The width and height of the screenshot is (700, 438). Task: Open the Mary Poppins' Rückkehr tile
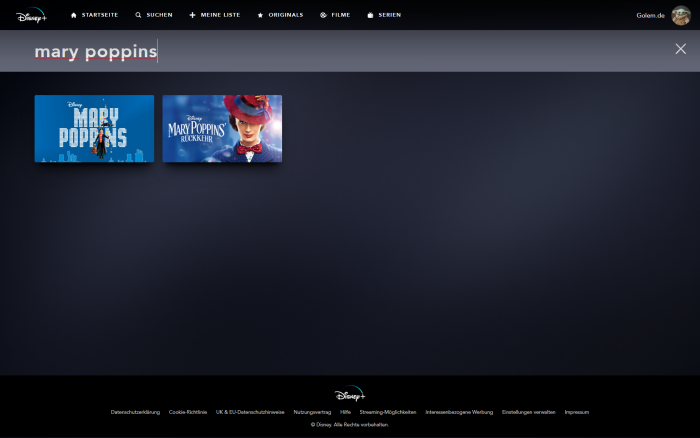222,129
